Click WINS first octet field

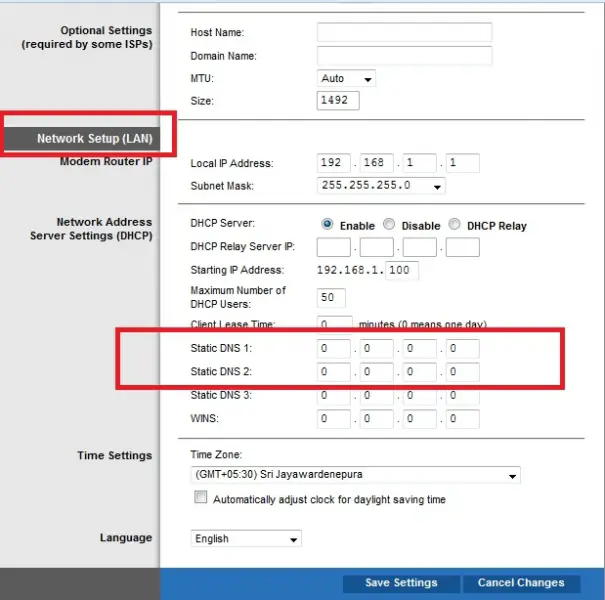pyautogui.click(x=334, y=419)
